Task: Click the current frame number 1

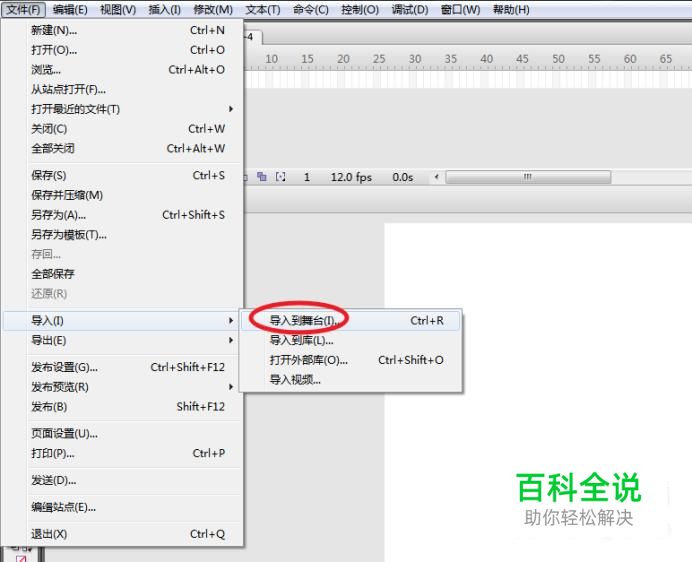Action: coord(307,177)
